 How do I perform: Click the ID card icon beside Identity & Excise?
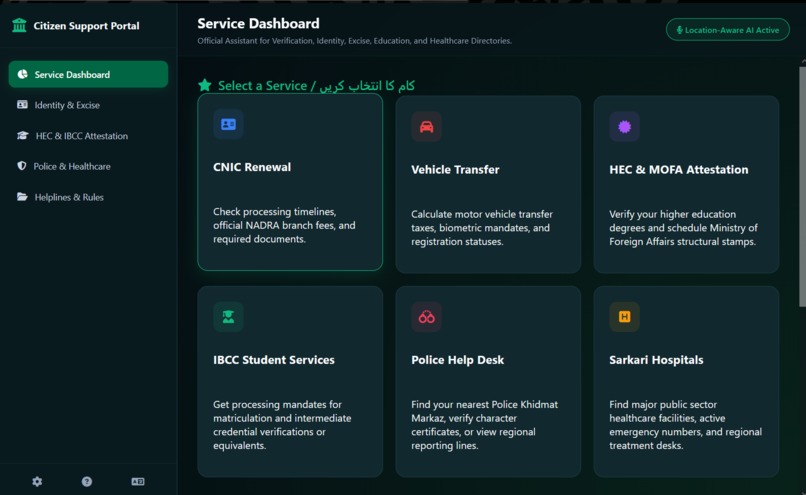22,105
